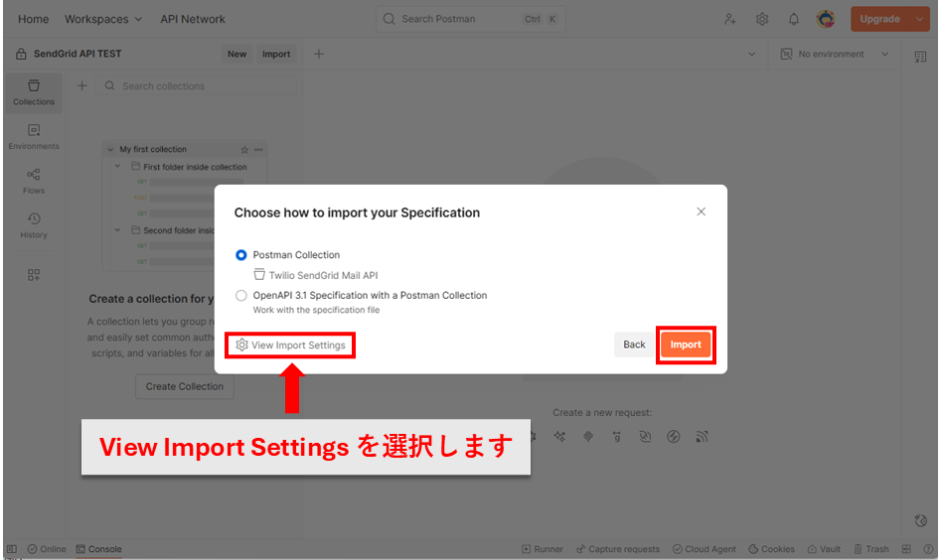941x560 pixels.
Task: Click the notifications bell icon
Action: [794, 19]
